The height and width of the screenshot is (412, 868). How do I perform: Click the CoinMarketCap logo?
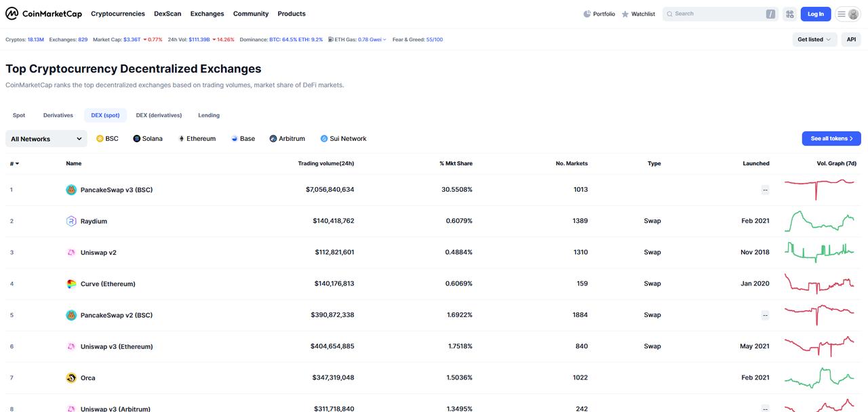[43, 14]
